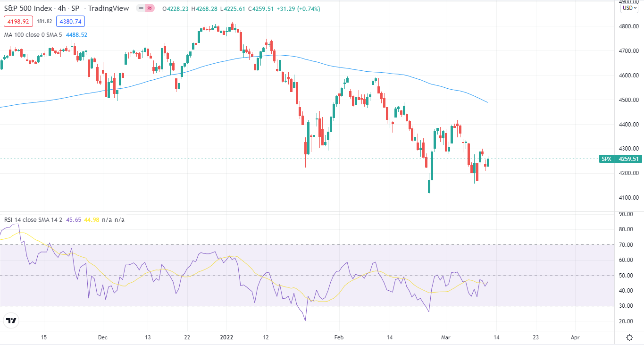
Task: Click the SPX symbol tag on the price axis
Action: coord(606,159)
